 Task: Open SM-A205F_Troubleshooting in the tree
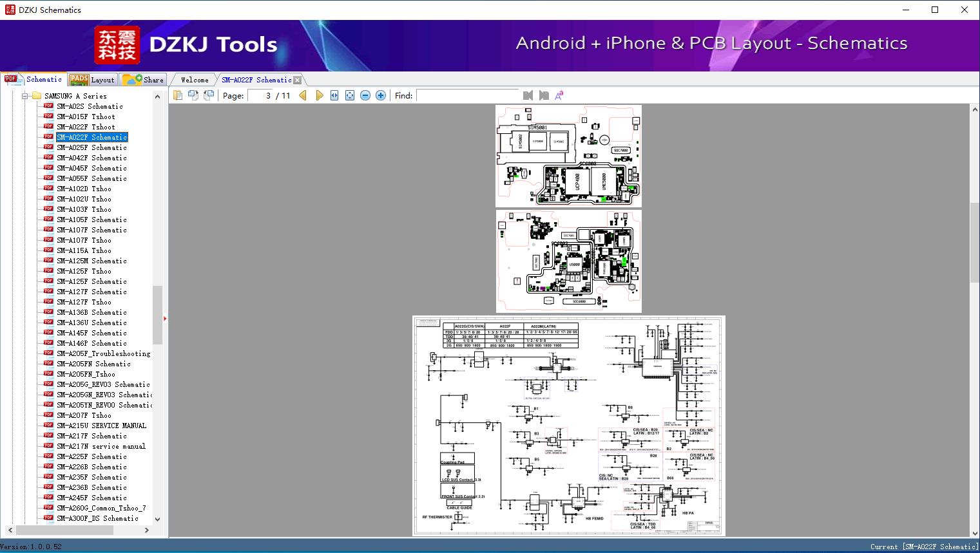103,353
